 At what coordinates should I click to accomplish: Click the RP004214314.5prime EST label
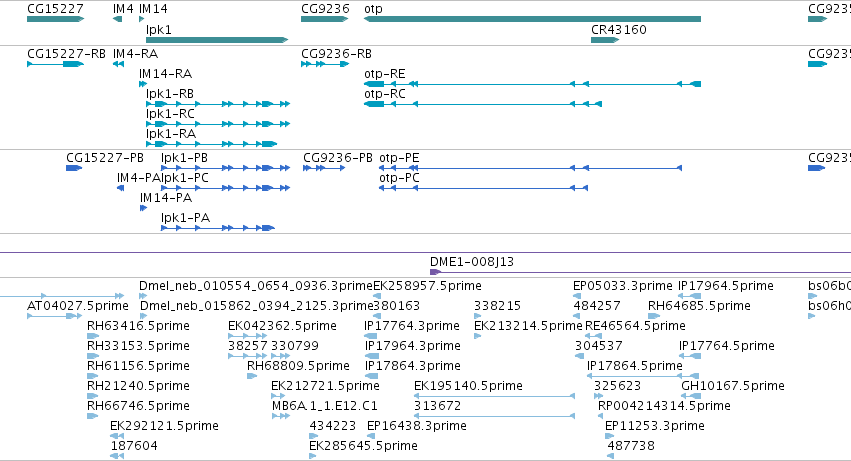664,407
